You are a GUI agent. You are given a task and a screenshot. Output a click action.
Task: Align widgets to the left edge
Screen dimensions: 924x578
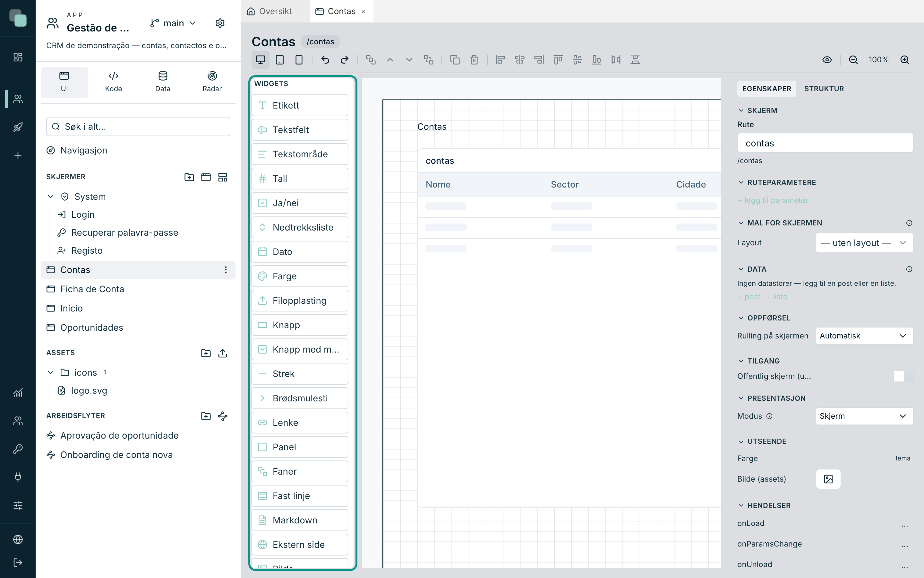coord(500,60)
